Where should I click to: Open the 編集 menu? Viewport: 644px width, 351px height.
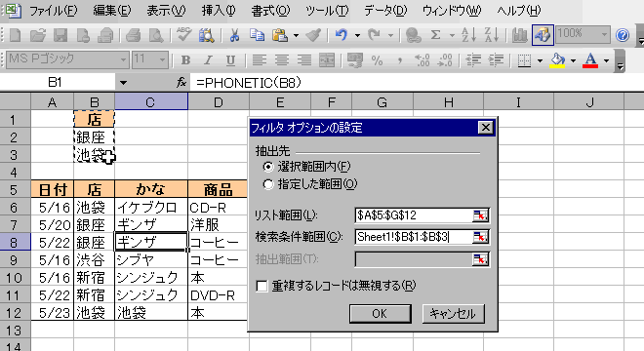(x=111, y=11)
